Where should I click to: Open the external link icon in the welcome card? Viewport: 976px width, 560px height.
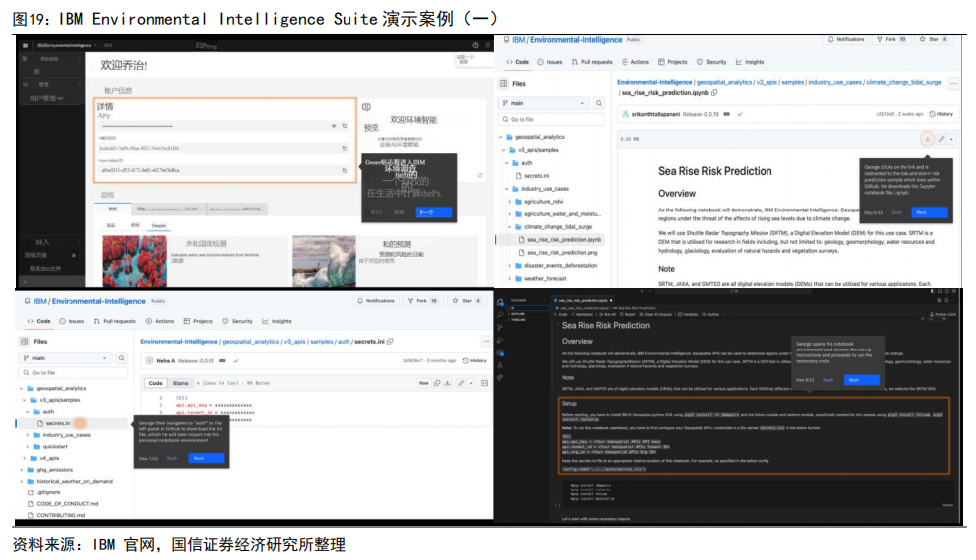coord(480,175)
